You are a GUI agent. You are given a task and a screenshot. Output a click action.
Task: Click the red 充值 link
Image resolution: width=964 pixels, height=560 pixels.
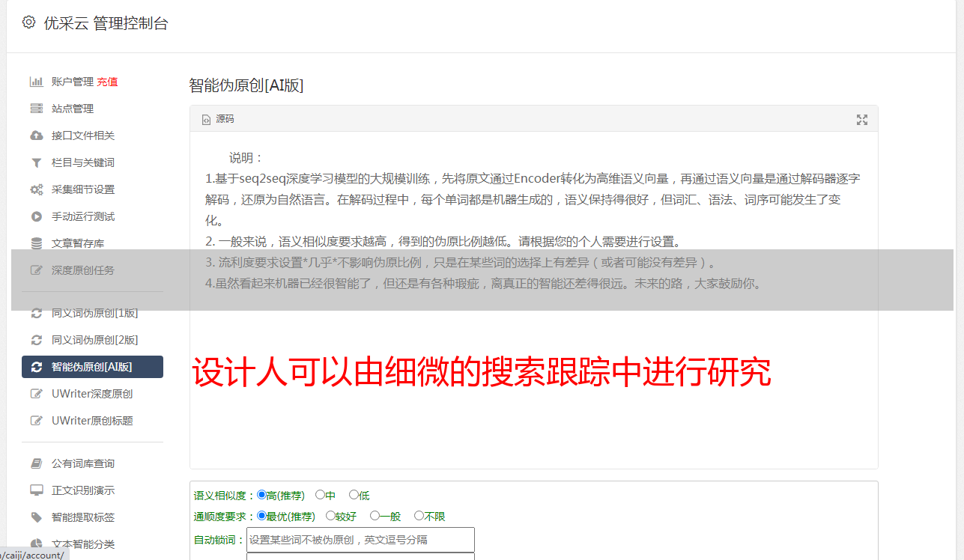coord(107,82)
